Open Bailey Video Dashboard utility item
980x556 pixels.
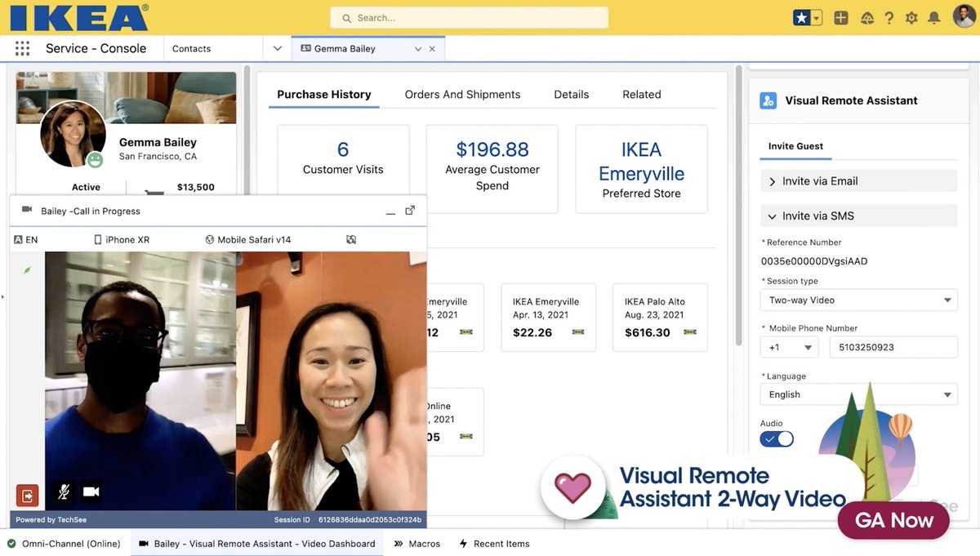pos(256,544)
